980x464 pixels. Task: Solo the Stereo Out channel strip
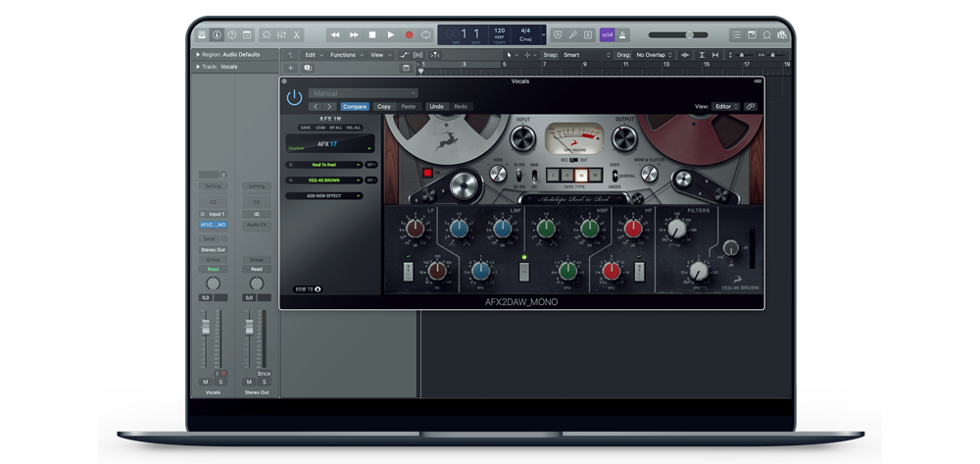tap(264, 382)
